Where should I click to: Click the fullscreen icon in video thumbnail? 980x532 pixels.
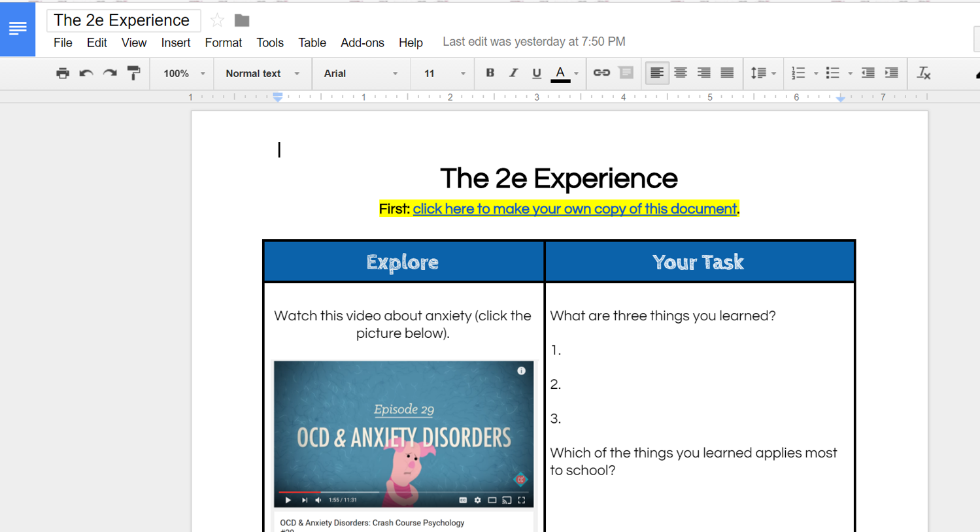pyautogui.click(x=522, y=500)
